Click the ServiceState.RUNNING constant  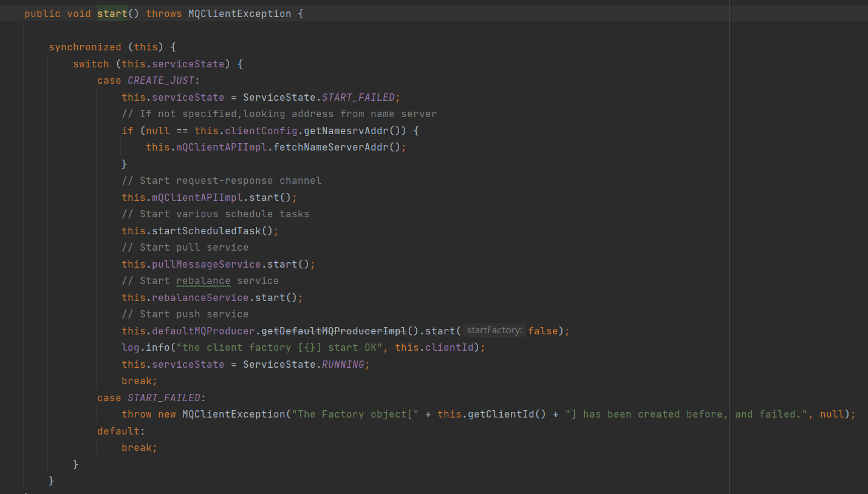pos(343,364)
